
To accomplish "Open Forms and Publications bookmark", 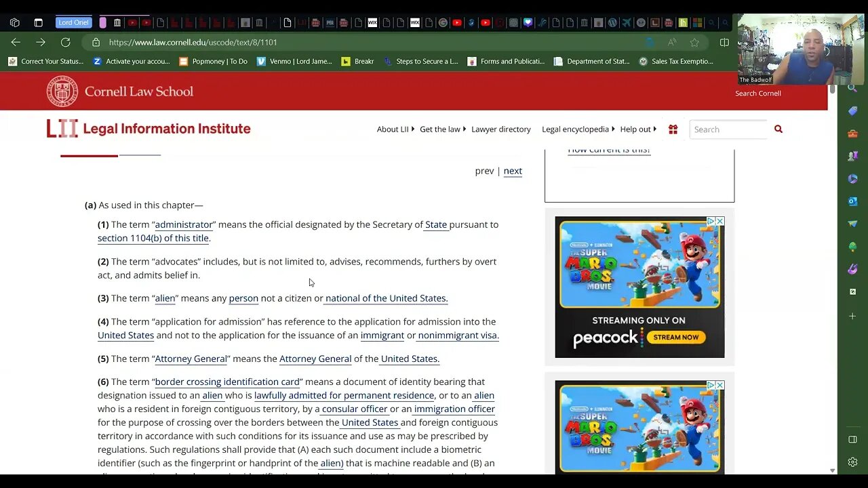I will pyautogui.click(x=506, y=61).
